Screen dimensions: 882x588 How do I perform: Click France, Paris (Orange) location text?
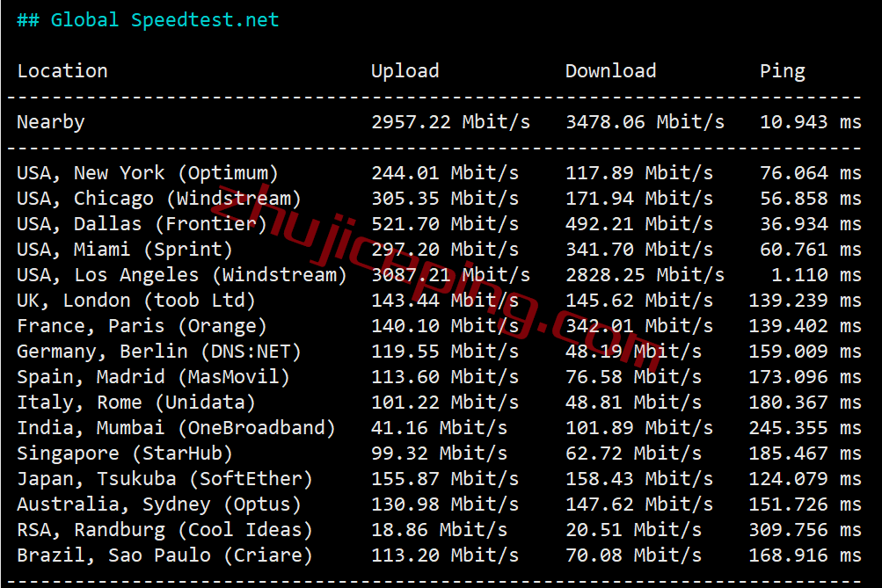pos(142,326)
